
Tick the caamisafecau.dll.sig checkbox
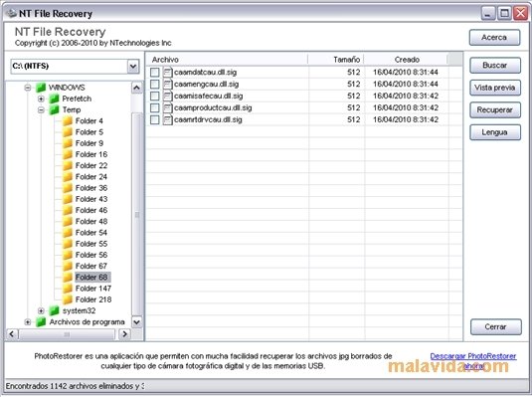point(155,96)
